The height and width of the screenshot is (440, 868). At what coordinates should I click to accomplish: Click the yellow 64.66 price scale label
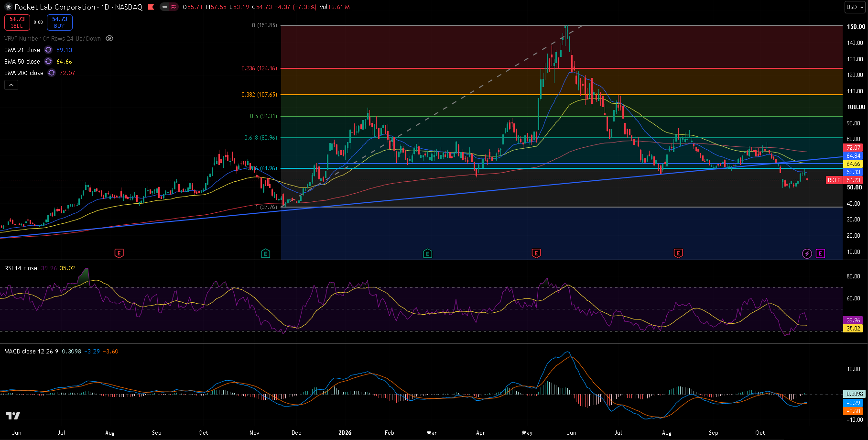(853, 164)
